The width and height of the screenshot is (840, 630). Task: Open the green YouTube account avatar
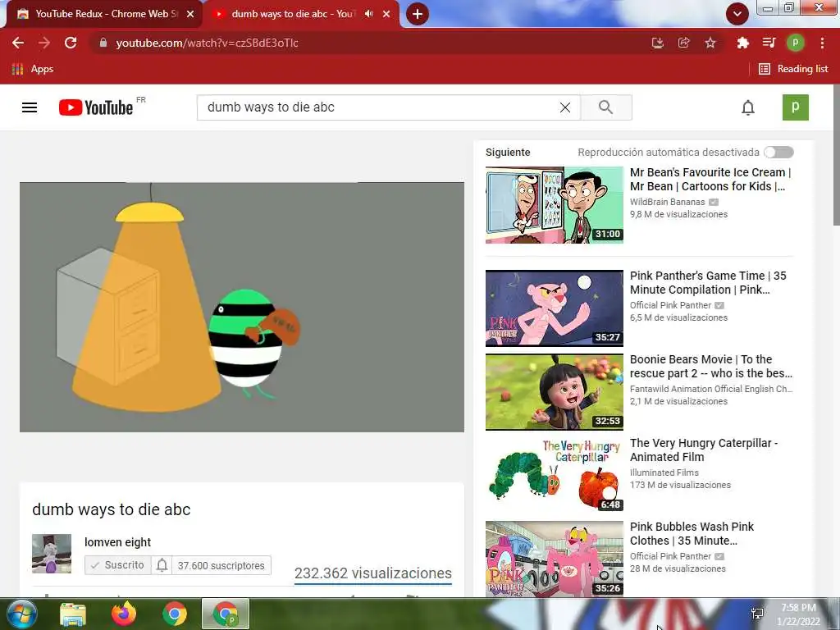coord(796,107)
